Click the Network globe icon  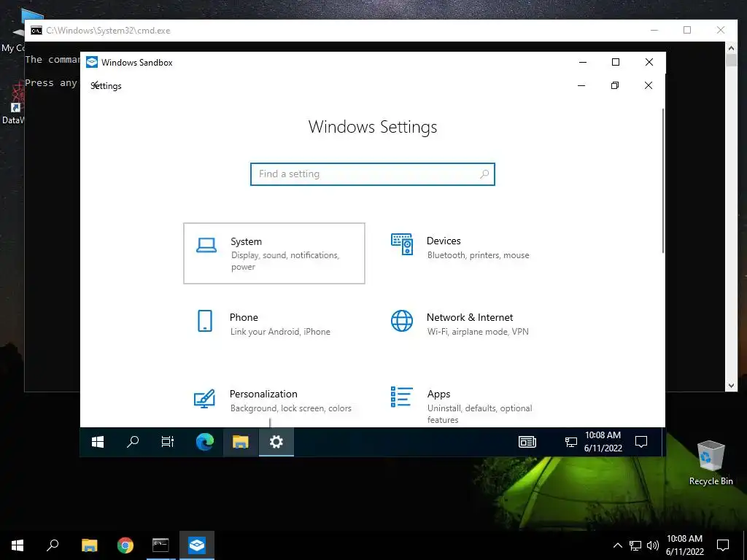pyautogui.click(x=402, y=321)
